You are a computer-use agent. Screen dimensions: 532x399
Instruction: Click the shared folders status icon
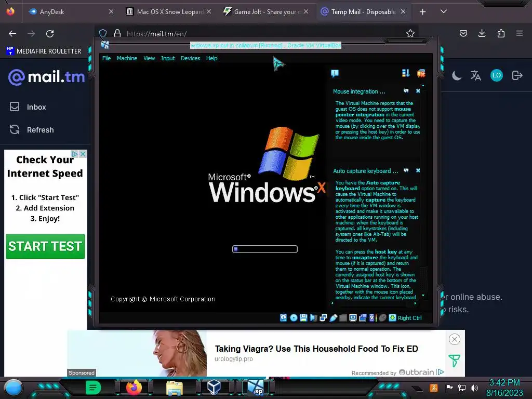coord(343,317)
